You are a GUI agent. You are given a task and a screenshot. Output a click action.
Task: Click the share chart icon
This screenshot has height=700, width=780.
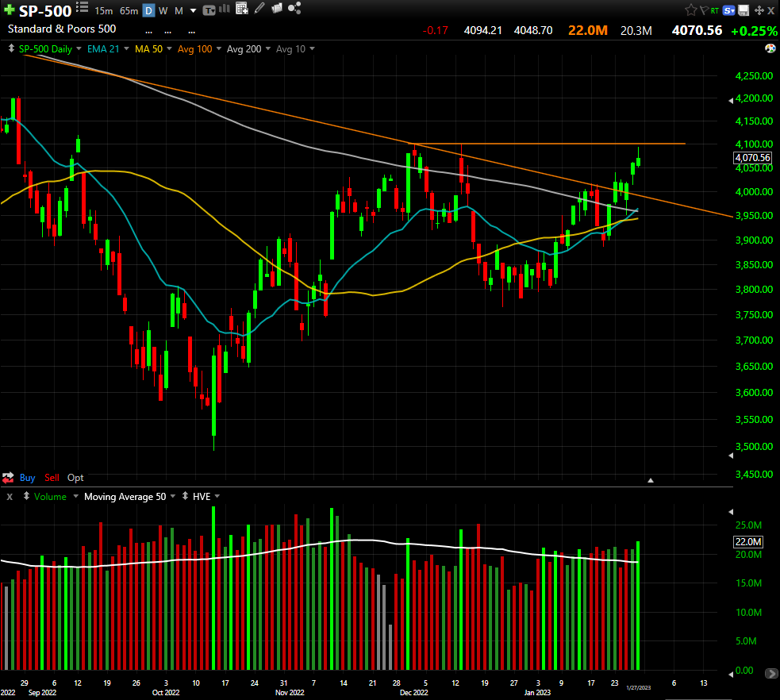pos(294,8)
